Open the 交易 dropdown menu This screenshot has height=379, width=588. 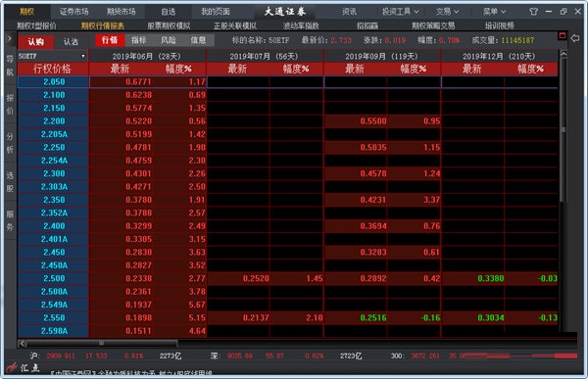[447, 12]
